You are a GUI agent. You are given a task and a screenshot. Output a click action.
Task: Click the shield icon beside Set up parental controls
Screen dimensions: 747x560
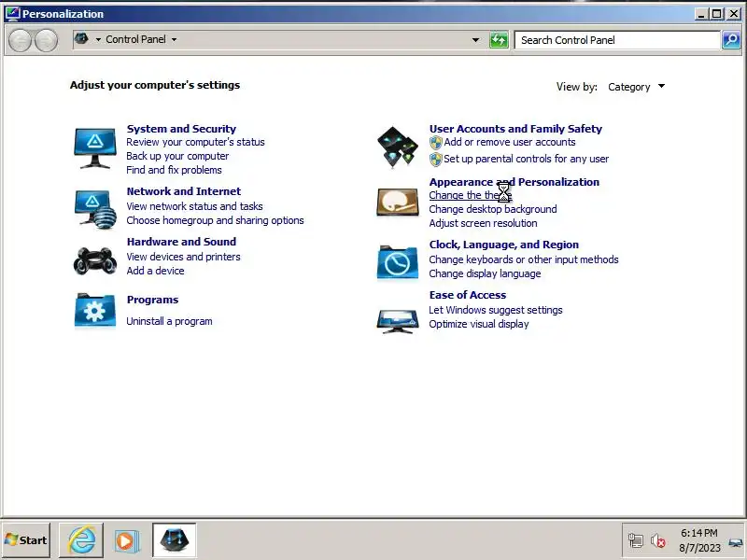pos(435,159)
